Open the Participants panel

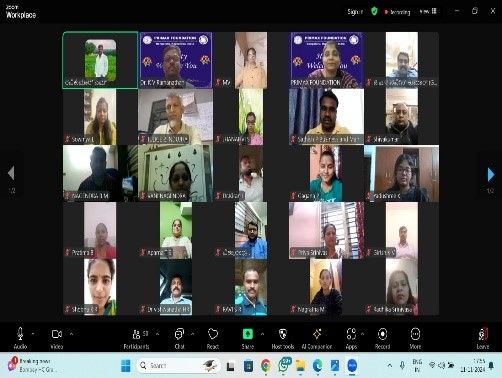[x=136, y=338]
